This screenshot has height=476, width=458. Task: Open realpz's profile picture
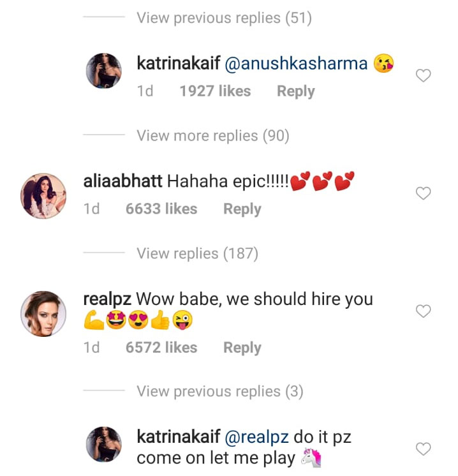click(x=43, y=313)
